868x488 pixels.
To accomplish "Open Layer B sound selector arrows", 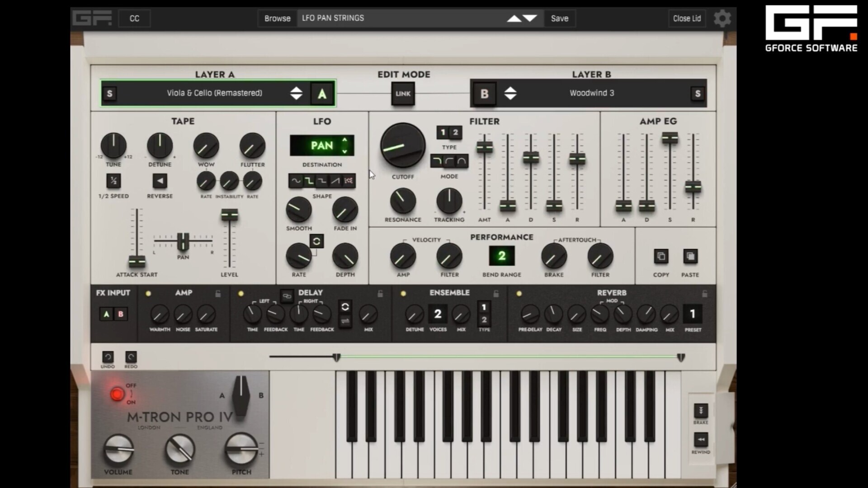I will coord(510,93).
